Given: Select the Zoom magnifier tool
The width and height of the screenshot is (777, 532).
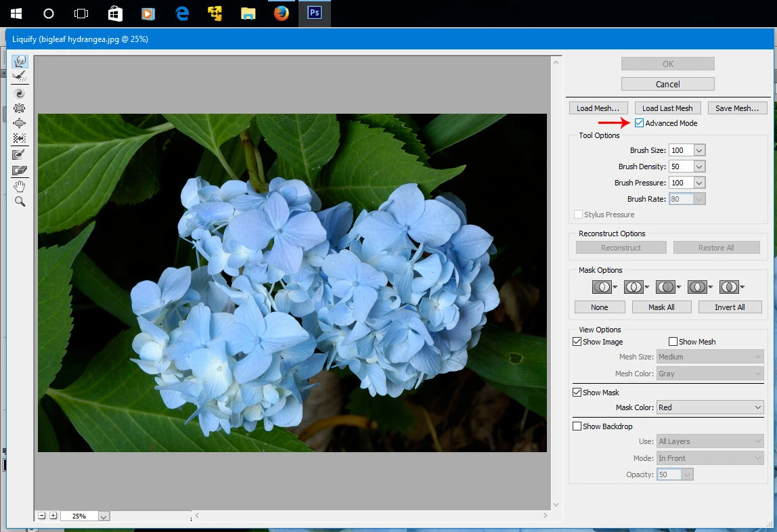Looking at the screenshot, I should (x=20, y=201).
